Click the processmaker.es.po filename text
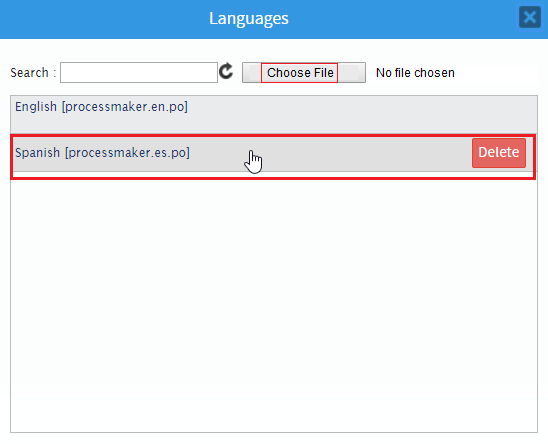548x444 pixels. point(128,153)
